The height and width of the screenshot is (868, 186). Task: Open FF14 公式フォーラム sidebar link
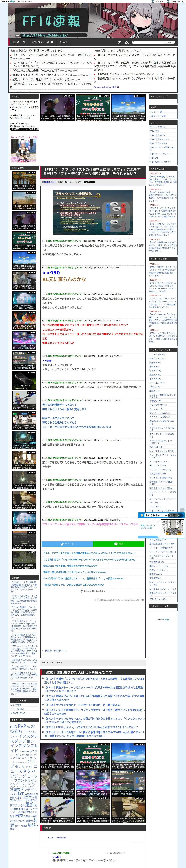point(159,139)
